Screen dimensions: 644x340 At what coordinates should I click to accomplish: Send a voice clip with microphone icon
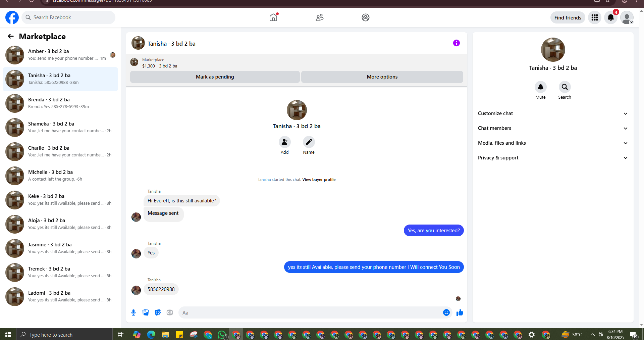pyautogui.click(x=133, y=312)
